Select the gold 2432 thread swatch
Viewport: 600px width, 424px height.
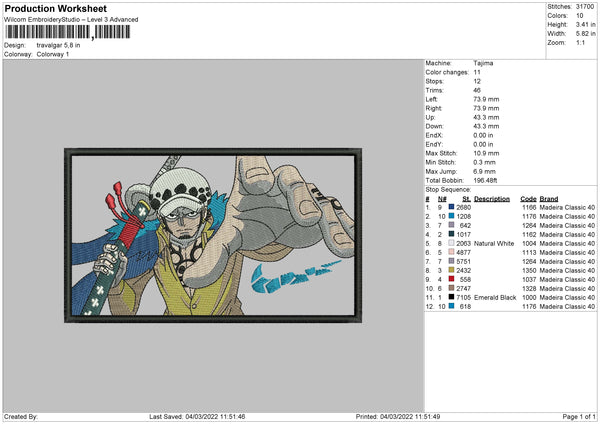[452, 270]
